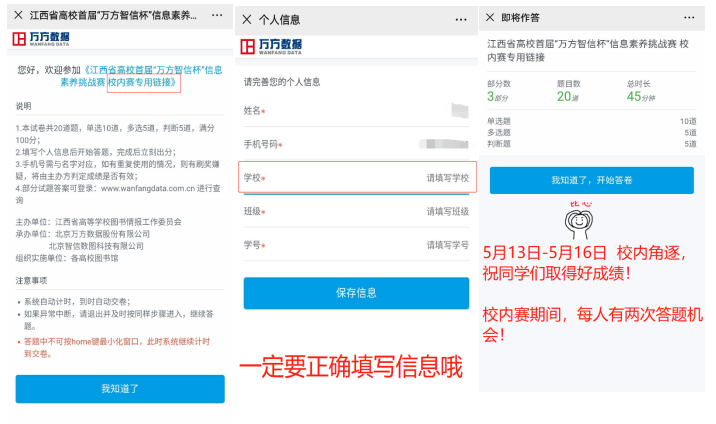
Task: Open the three-dot menu on the 即将作答 page
Action: coord(689,17)
